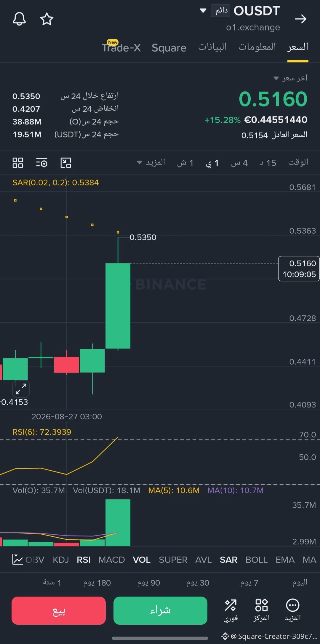Expand the آخر سعر last price dropdown
This screenshot has width=320, height=644.
point(290,78)
